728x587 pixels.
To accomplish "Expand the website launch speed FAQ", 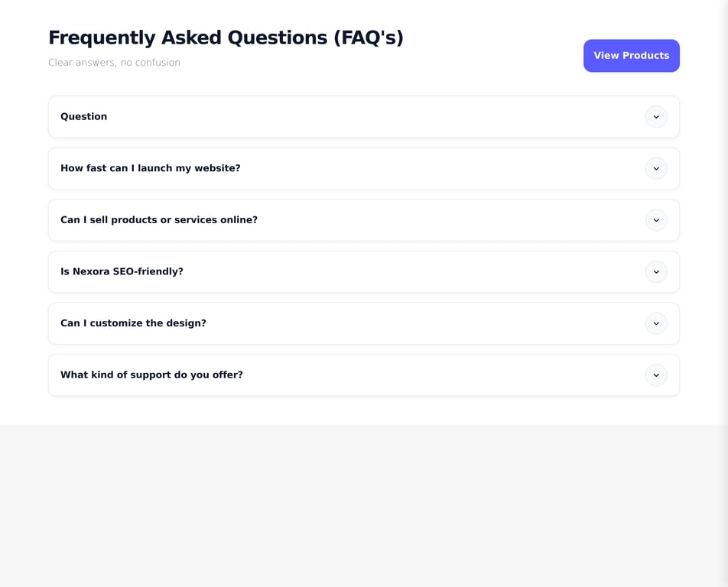I will [x=363, y=168].
